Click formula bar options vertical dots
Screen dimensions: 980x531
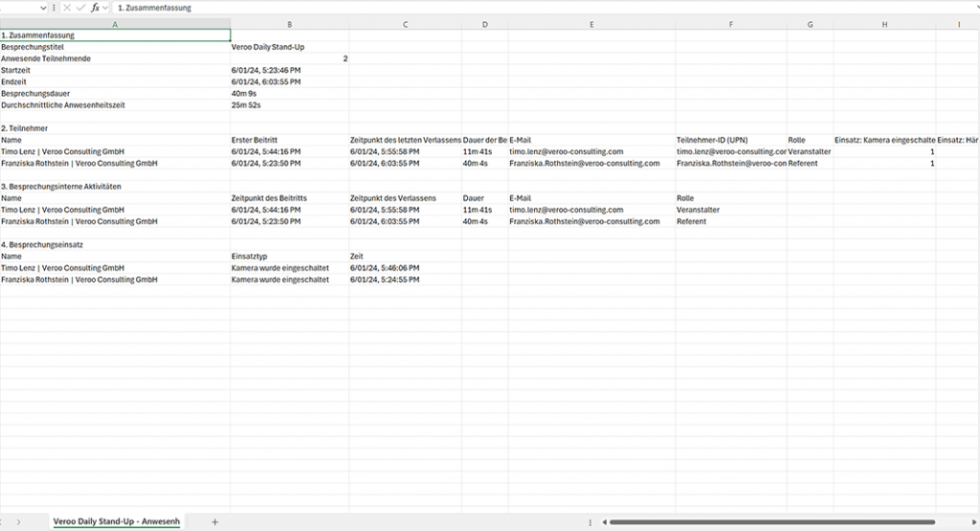[x=54, y=8]
